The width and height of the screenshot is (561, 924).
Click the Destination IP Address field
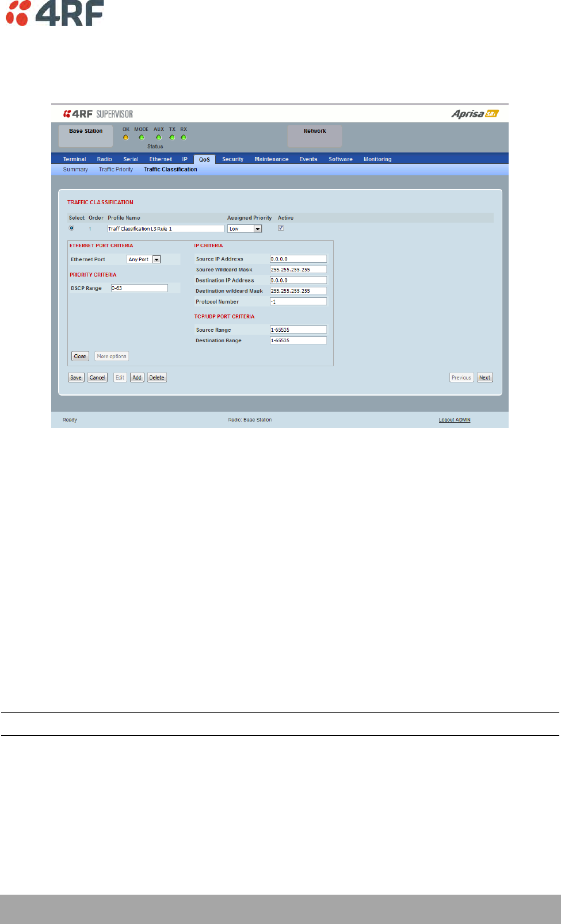(x=298, y=280)
